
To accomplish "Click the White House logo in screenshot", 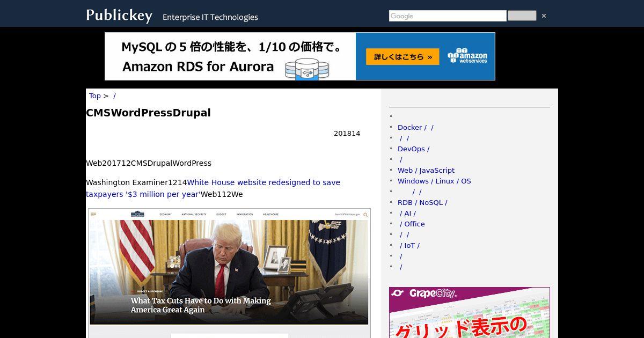I will point(137,214).
